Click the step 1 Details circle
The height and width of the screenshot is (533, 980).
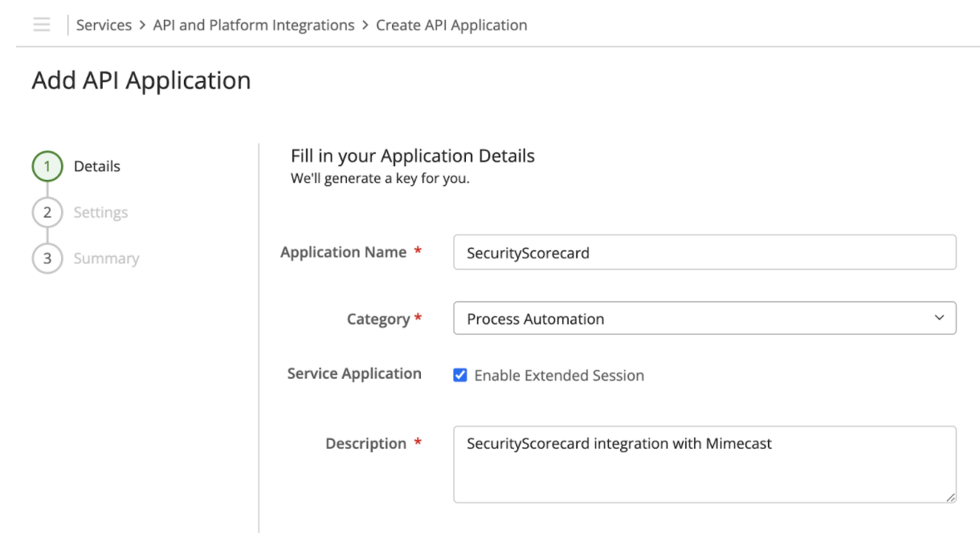[x=47, y=166]
